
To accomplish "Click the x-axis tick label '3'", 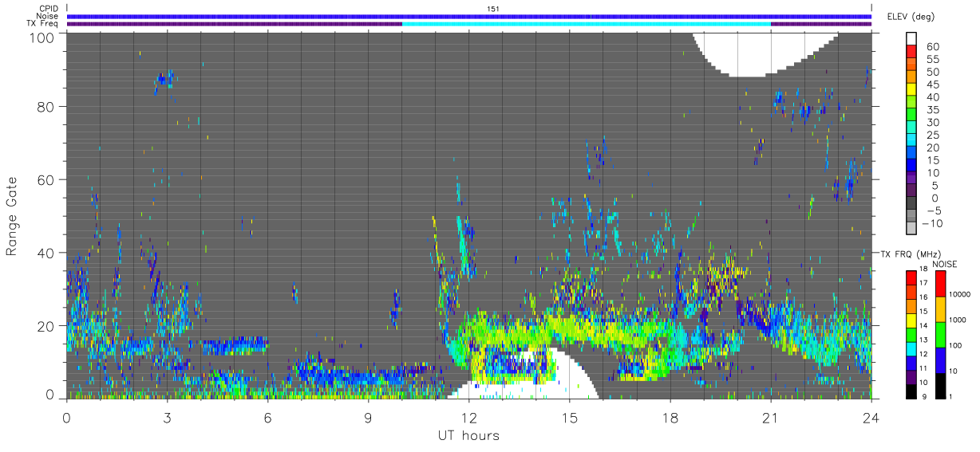I will point(167,417).
